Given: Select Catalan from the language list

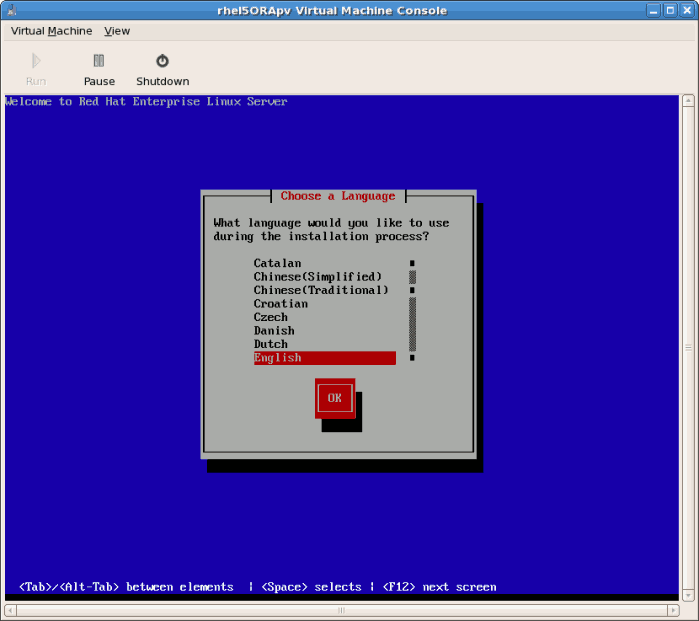Looking at the screenshot, I should 277,263.
